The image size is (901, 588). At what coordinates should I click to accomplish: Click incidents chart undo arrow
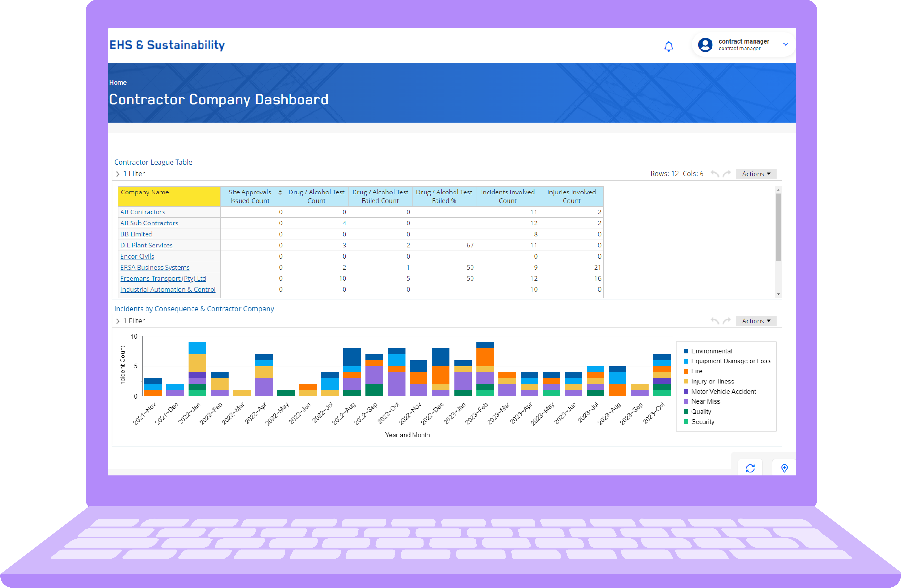point(714,321)
